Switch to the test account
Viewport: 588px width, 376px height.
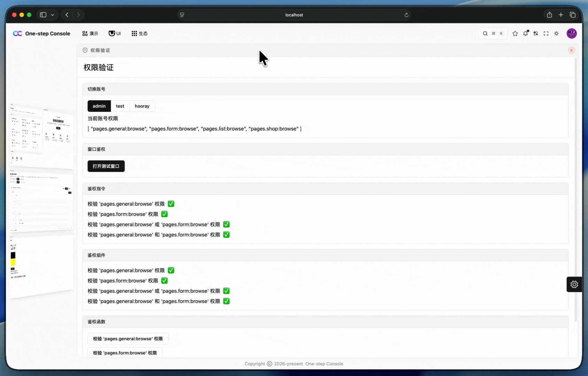pos(120,106)
